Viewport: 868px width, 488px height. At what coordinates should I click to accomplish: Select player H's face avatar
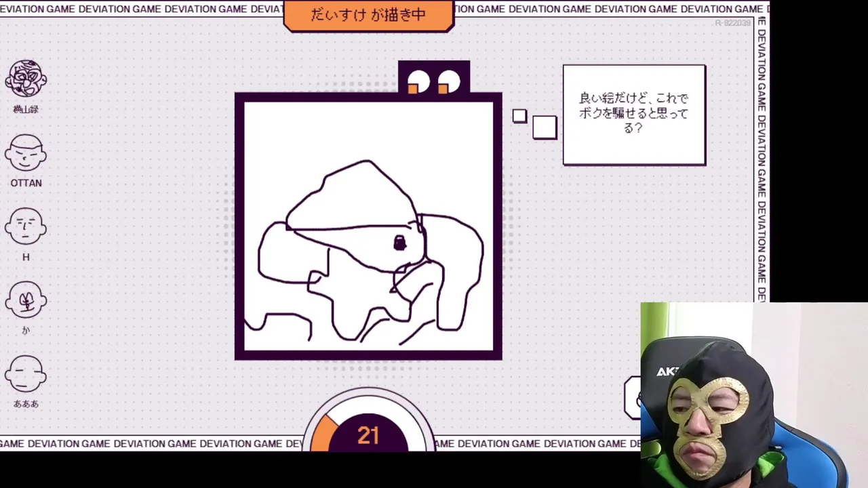(x=26, y=227)
